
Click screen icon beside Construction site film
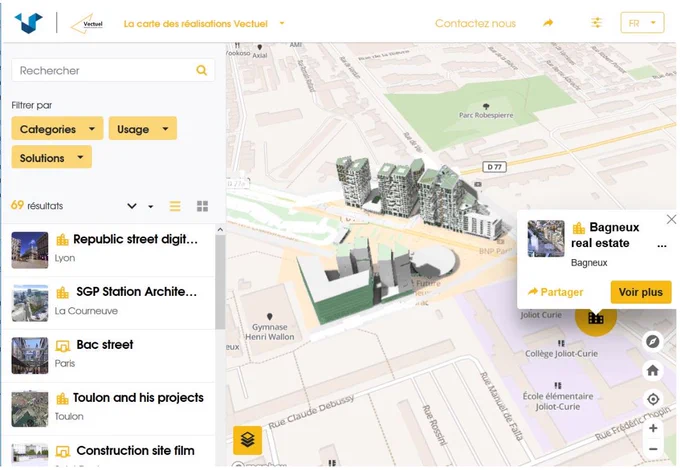point(62,452)
